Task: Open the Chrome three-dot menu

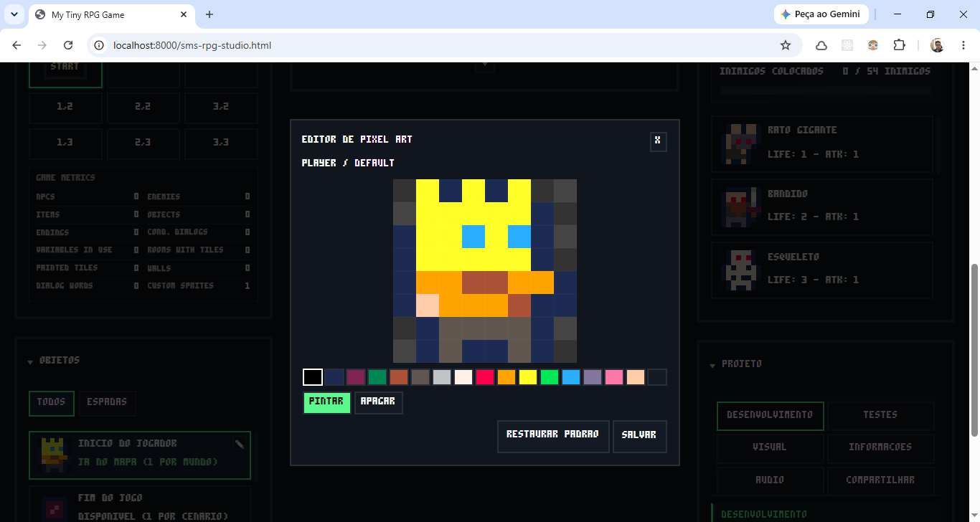Action: [x=962, y=45]
